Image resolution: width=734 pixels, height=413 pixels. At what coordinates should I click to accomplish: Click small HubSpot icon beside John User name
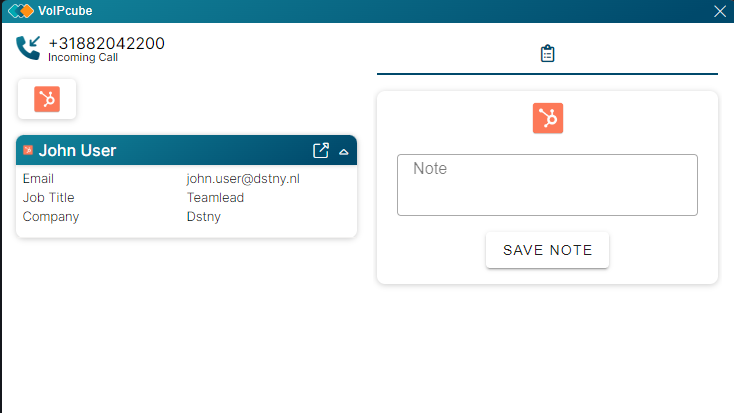click(x=28, y=150)
